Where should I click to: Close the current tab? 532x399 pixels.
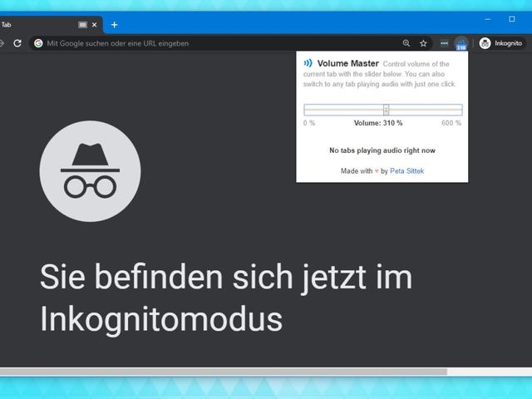94,25
